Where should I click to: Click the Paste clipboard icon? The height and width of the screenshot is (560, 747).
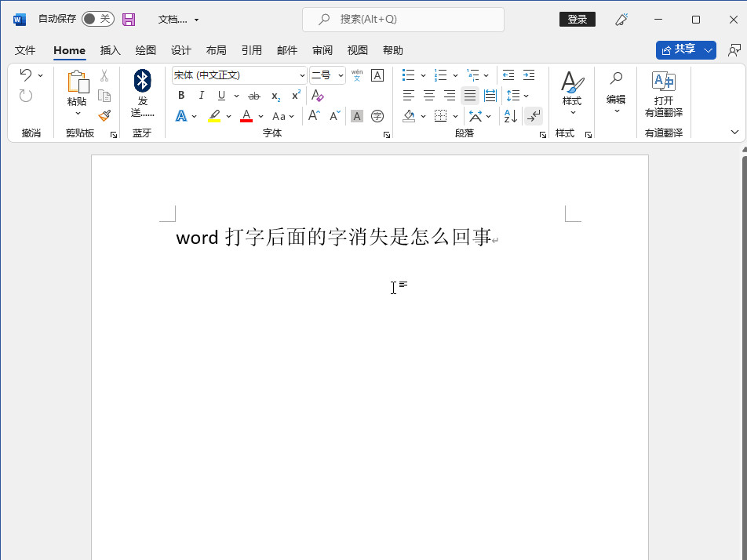78,82
